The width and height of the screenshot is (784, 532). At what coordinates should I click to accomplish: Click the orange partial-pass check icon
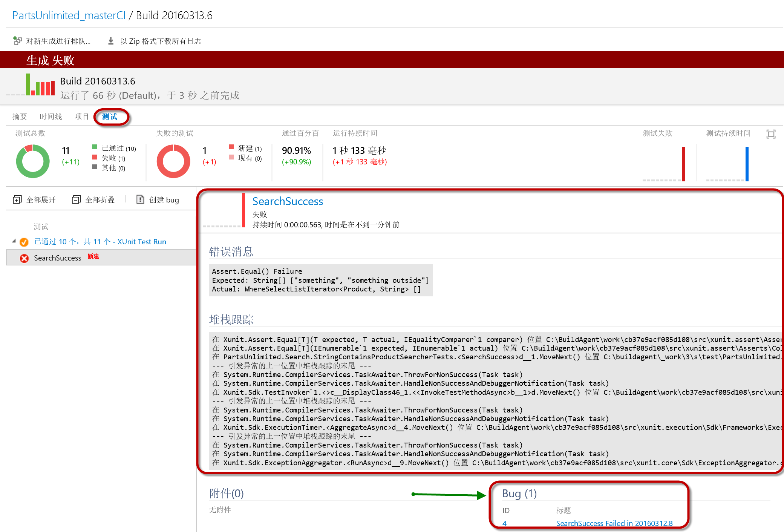[24, 242]
